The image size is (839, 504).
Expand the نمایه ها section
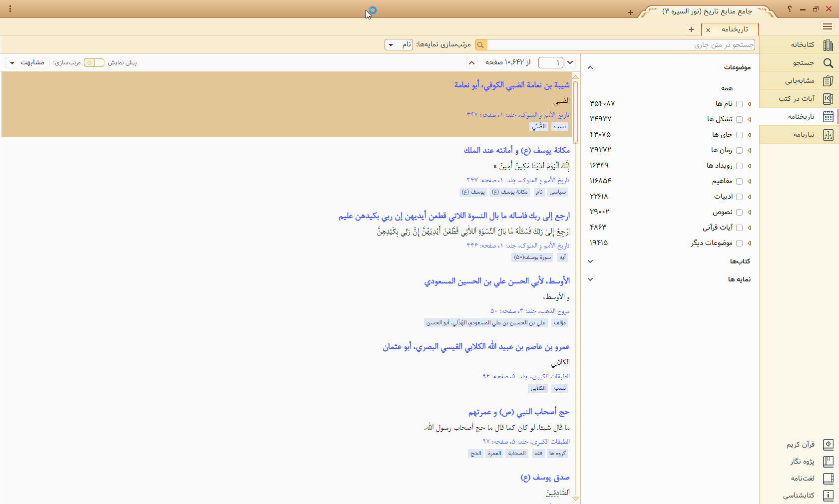pyautogui.click(x=590, y=279)
